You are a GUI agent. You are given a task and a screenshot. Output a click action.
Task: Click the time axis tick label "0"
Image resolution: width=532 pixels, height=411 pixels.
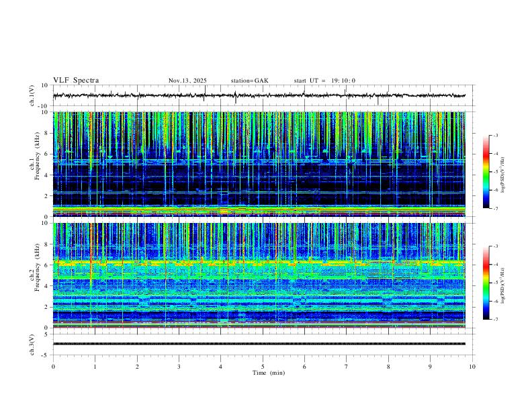(53, 367)
